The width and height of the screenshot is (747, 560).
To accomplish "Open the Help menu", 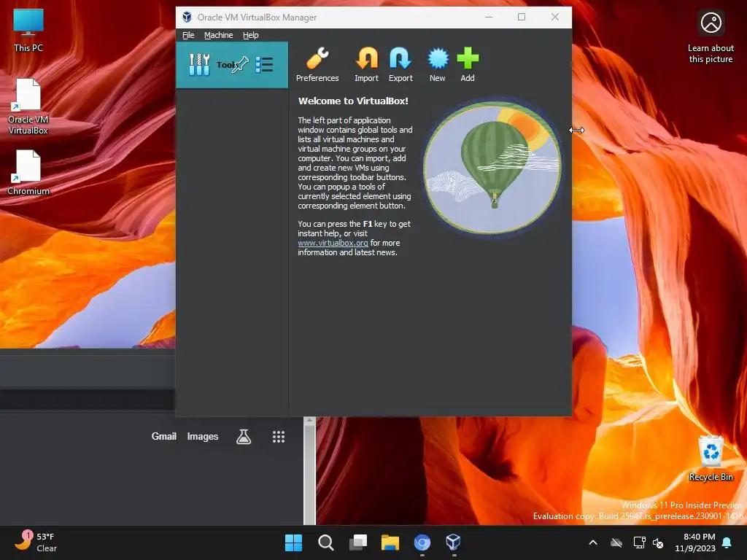I will [251, 35].
